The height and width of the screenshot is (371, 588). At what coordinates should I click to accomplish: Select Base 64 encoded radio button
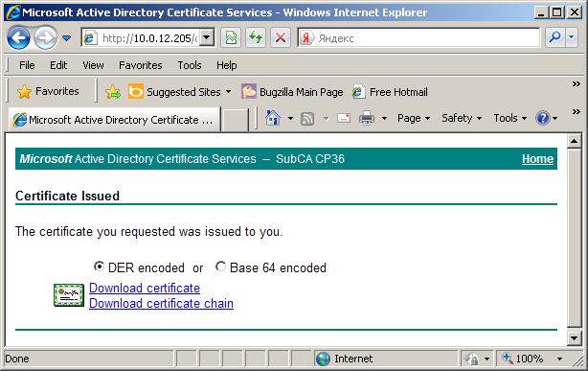220,267
